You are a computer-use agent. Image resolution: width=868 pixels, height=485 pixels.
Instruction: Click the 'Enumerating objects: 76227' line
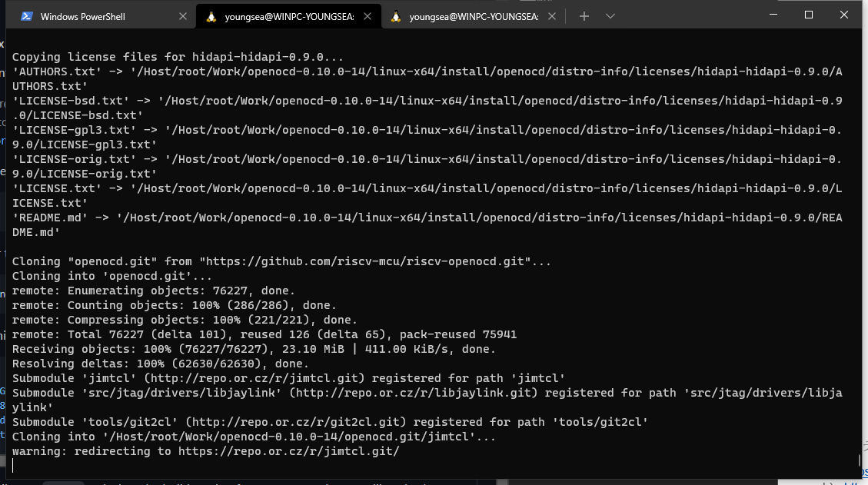pos(153,291)
